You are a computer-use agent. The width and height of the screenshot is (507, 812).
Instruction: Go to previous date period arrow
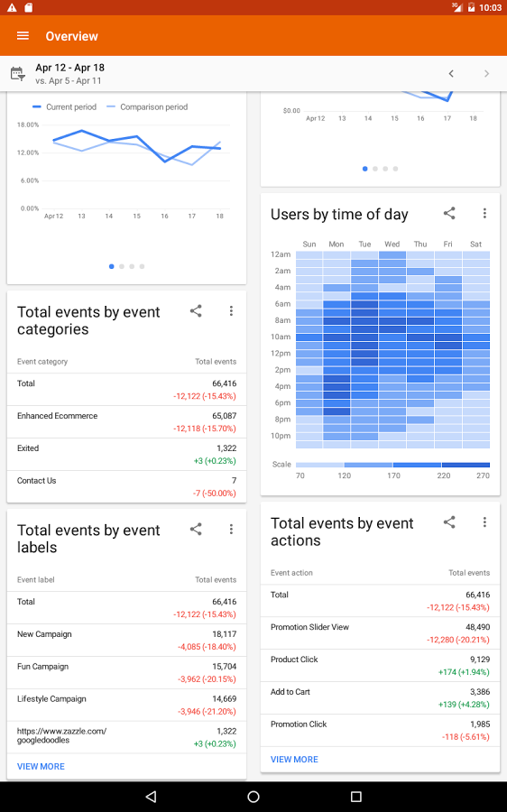(451, 74)
